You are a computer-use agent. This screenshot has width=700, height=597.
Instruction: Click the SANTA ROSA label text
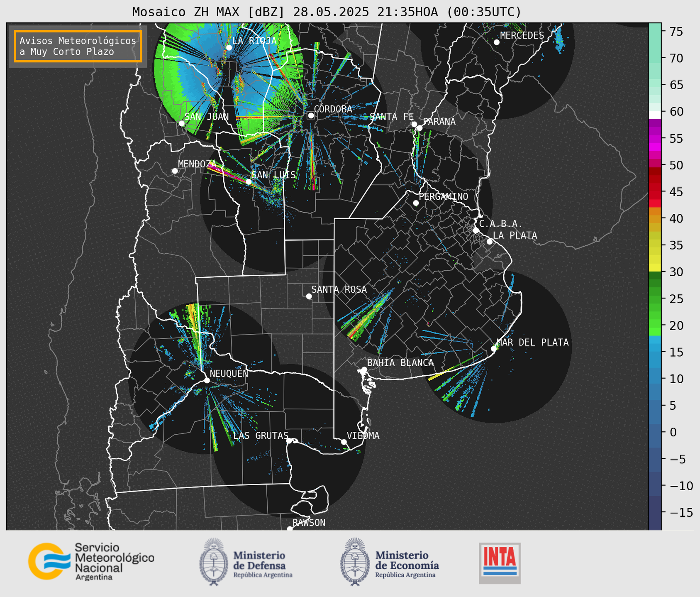tap(339, 289)
